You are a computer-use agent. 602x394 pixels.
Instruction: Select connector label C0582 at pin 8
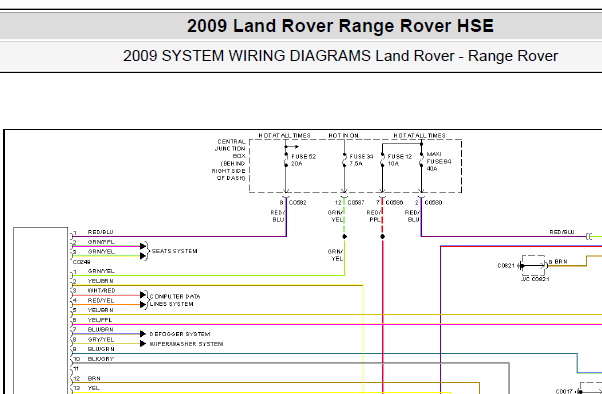[298, 203]
